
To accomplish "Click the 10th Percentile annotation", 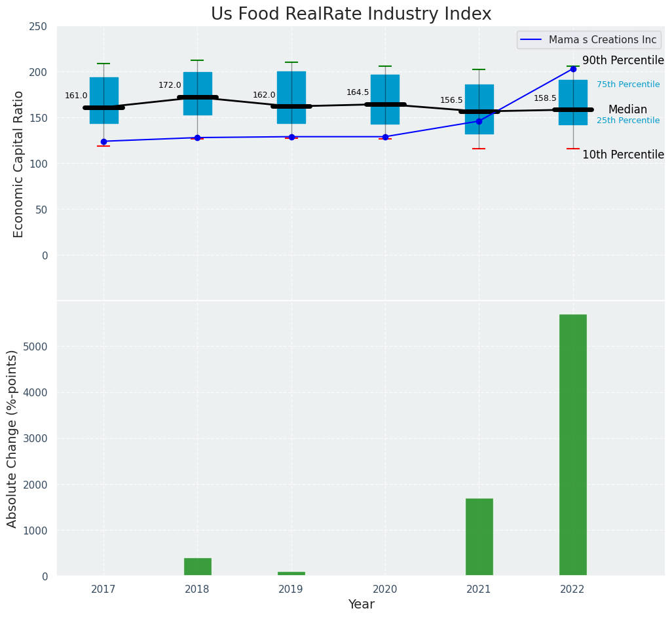I will 623,155.
